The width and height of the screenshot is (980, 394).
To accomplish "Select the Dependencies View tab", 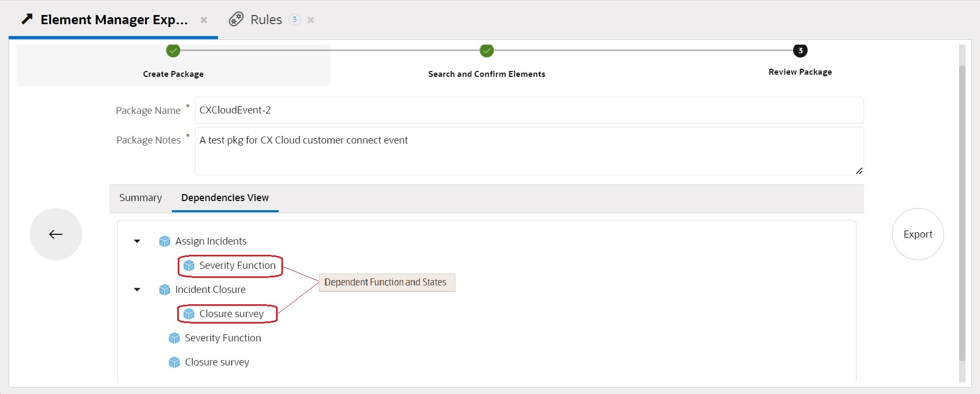I will (x=225, y=198).
